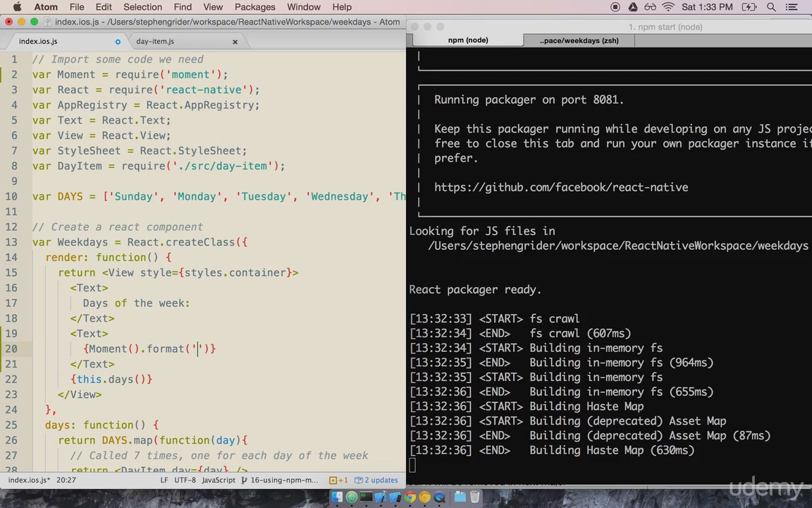Open the Find menu
The image size is (812, 508).
click(x=183, y=7)
